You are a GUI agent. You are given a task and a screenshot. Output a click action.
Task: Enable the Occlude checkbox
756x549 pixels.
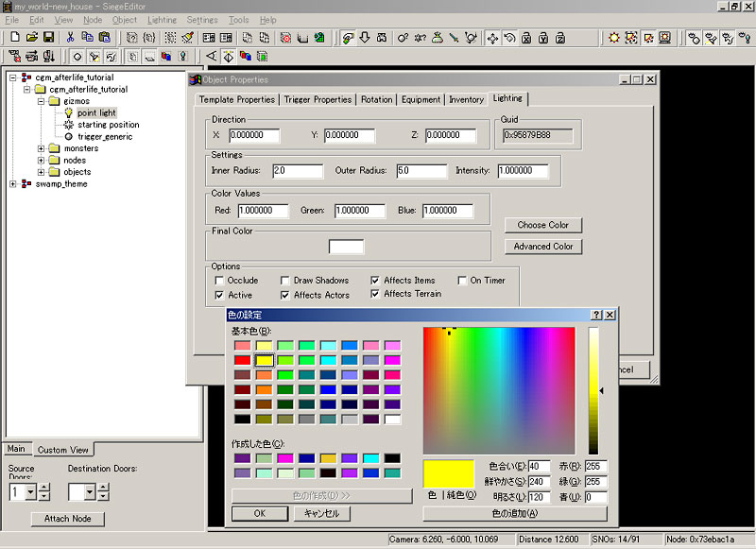[219, 281]
